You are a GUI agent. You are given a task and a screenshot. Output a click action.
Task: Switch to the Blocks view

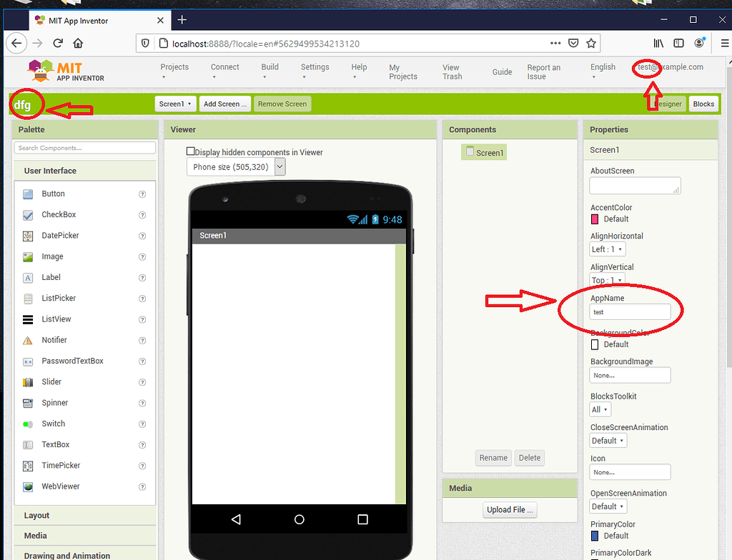(703, 103)
